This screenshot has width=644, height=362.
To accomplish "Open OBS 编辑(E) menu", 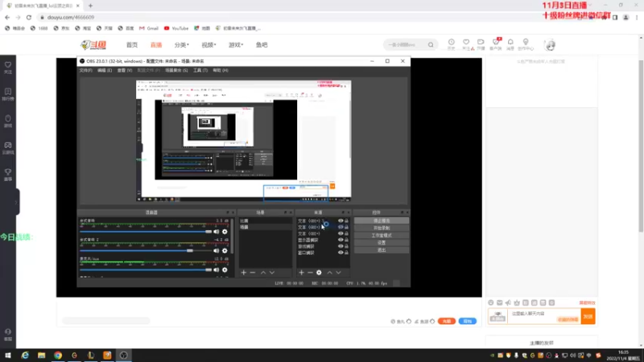I will coord(105,71).
